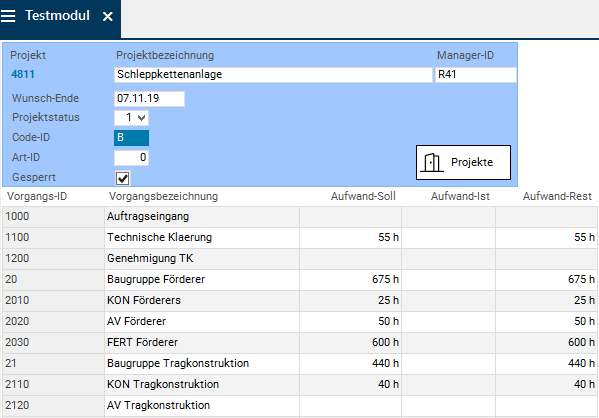Select the Technische Klaerung cell
The height and width of the screenshot is (418, 599).
pyautogui.click(x=202, y=238)
